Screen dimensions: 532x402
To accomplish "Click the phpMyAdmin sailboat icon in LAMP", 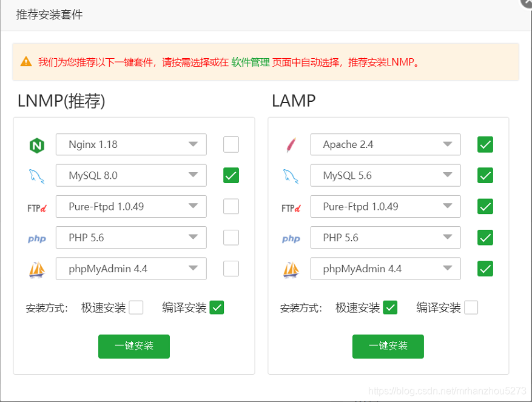I will coord(291,270).
